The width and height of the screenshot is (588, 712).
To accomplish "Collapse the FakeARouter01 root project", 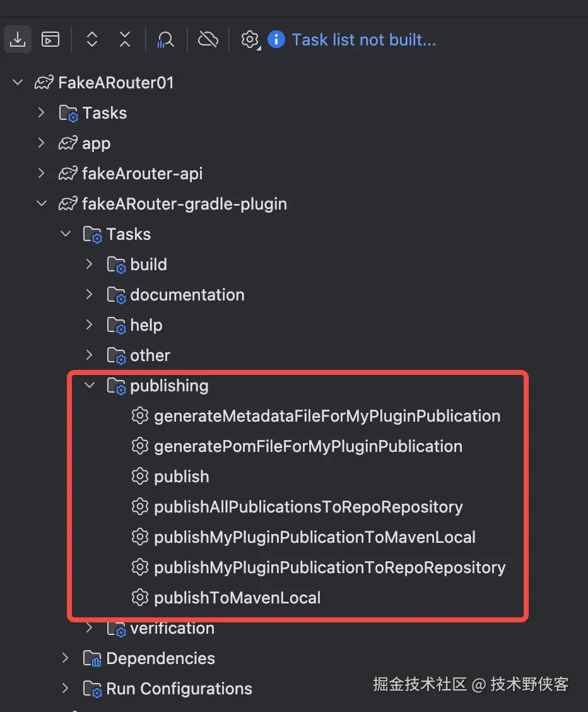I will coord(18,83).
